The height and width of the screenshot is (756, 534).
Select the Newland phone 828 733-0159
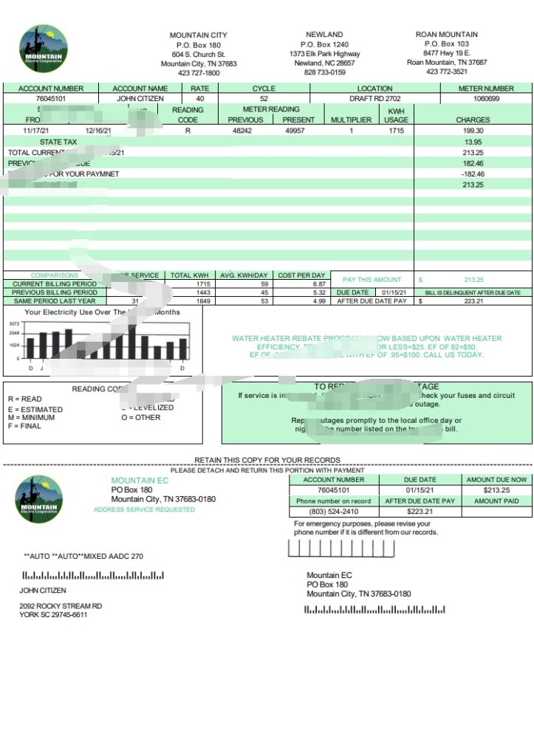coord(325,72)
